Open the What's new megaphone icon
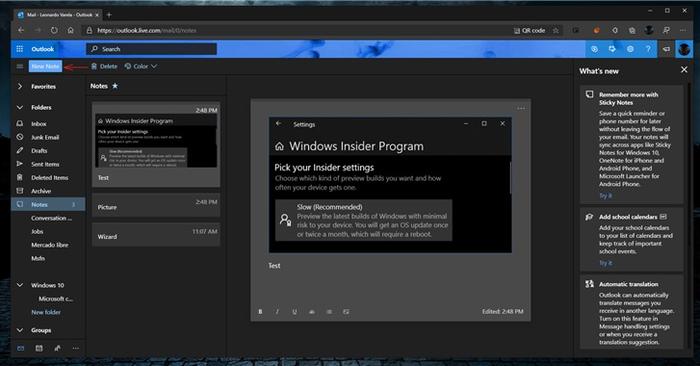The height and width of the screenshot is (366, 700). point(666,49)
